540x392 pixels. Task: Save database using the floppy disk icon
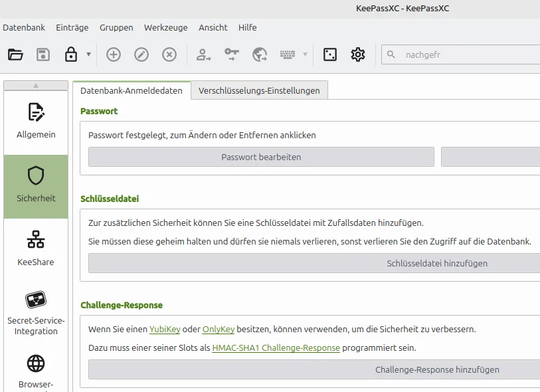43,54
